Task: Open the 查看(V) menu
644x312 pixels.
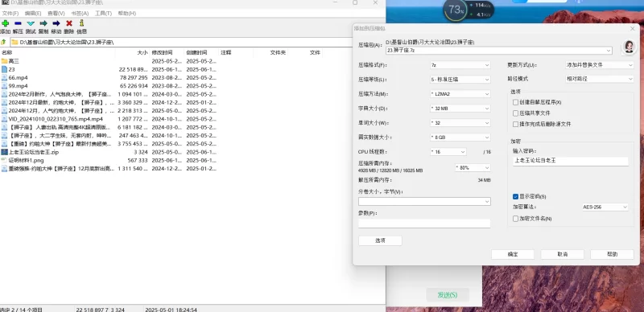Action: click(56, 13)
